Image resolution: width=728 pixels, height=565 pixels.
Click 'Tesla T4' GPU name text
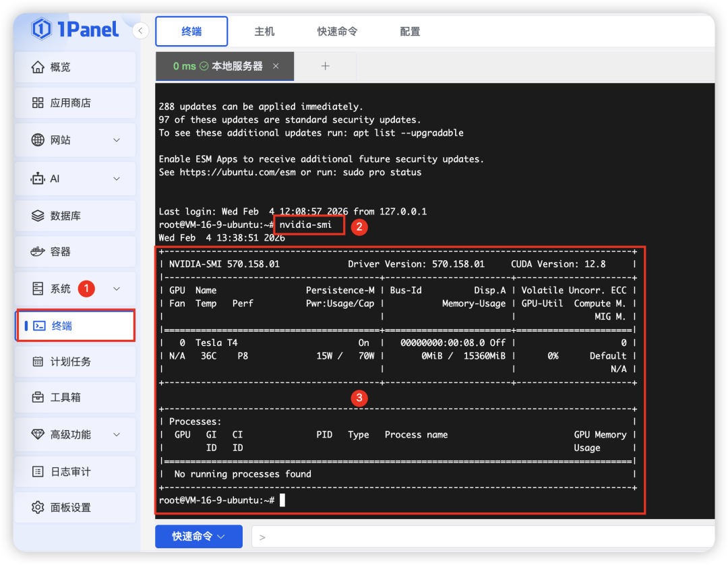pyautogui.click(x=216, y=343)
